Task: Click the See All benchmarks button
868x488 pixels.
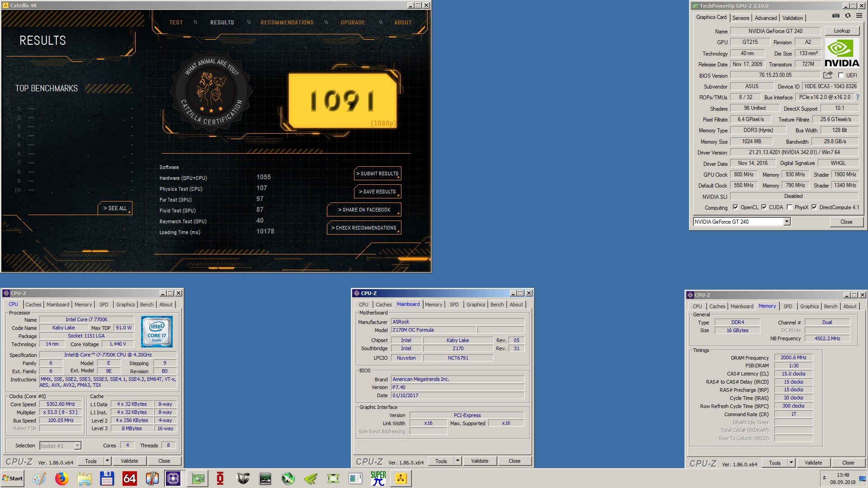Action: coord(115,208)
